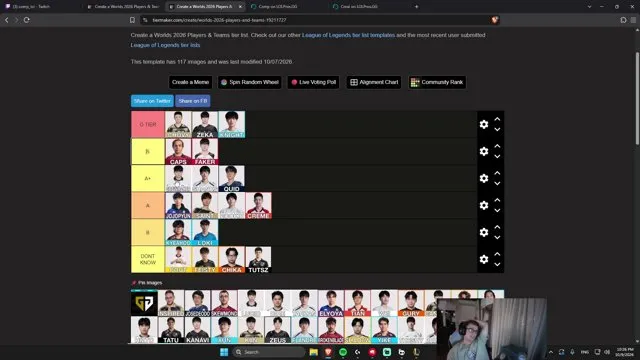Screen dimensions: 640x360
Task: Move the A+ row up with its chevron
Action: click(497, 173)
